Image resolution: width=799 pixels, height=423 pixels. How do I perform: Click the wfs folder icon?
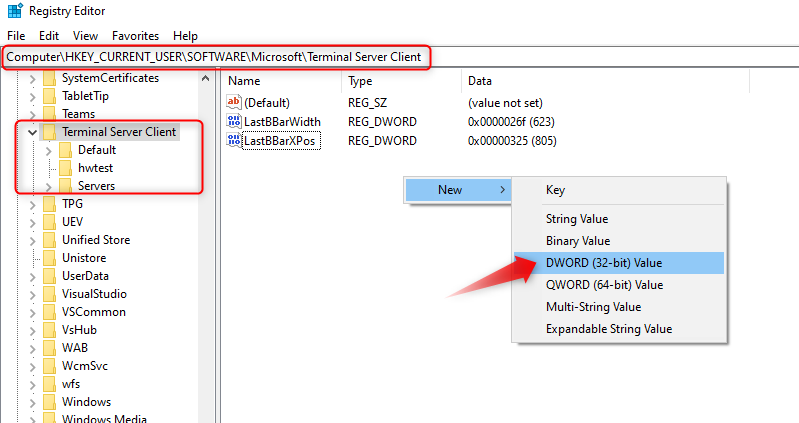pos(49,384)
